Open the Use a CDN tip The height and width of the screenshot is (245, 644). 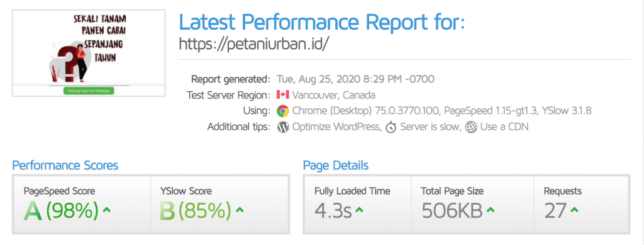(x=504, y=127)
